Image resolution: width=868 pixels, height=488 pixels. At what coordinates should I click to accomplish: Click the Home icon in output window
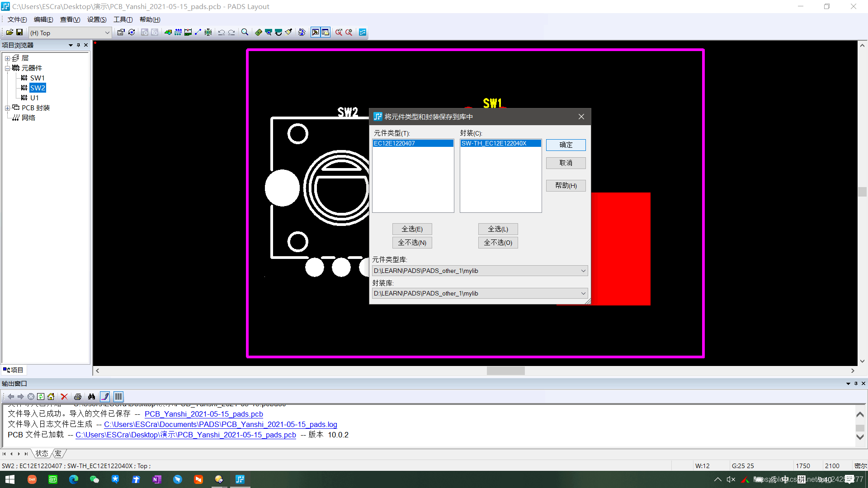[51, 396]
